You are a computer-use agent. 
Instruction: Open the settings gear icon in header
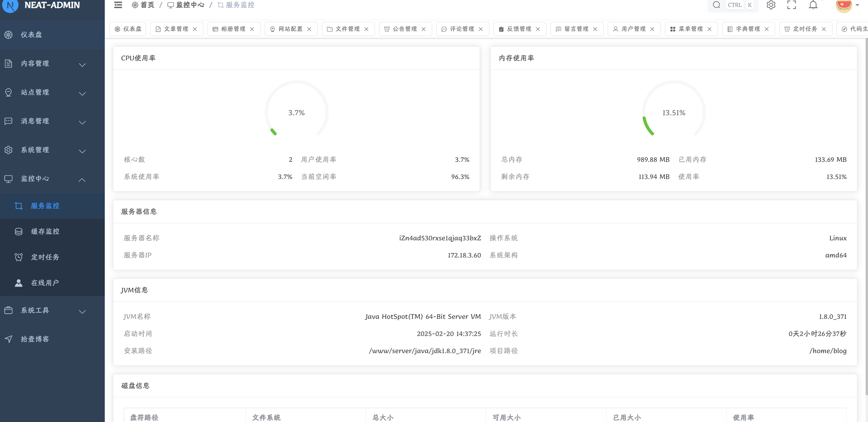tap(771, 5)
